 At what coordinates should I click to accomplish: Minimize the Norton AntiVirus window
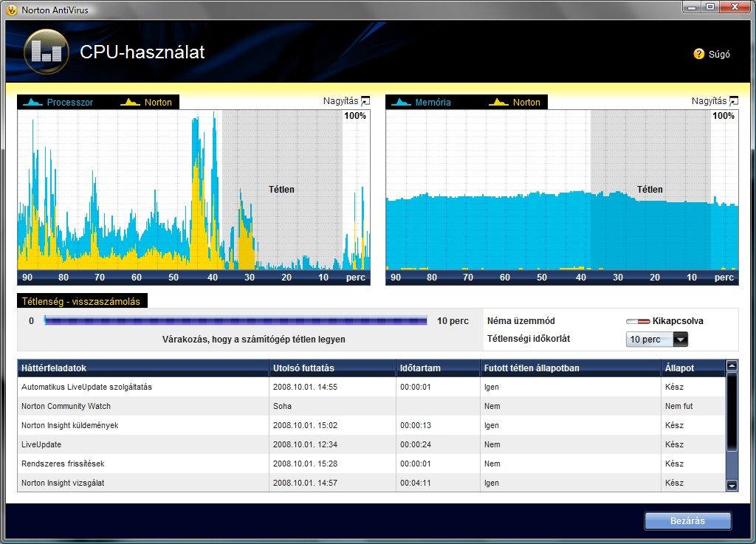coord(693,7)
